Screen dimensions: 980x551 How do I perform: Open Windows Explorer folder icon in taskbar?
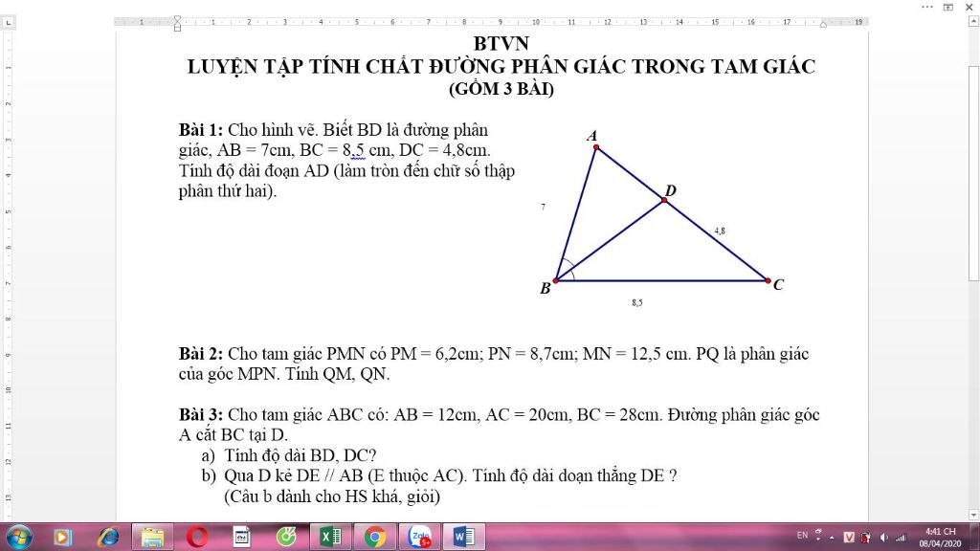(152, 537)
